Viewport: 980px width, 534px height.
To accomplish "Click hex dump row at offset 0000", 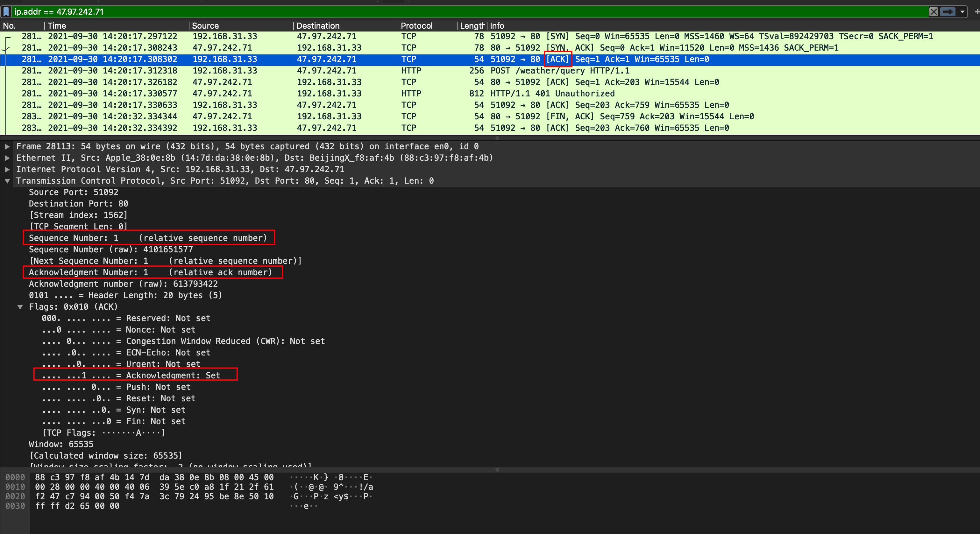I will pyautogui.click(x=154, y=477).
